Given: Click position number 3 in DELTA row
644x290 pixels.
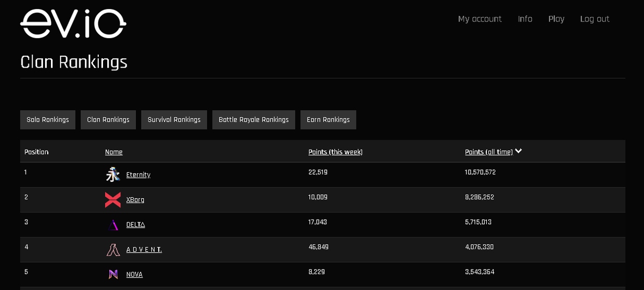Looking at the screenshot, I should (26, 222).
